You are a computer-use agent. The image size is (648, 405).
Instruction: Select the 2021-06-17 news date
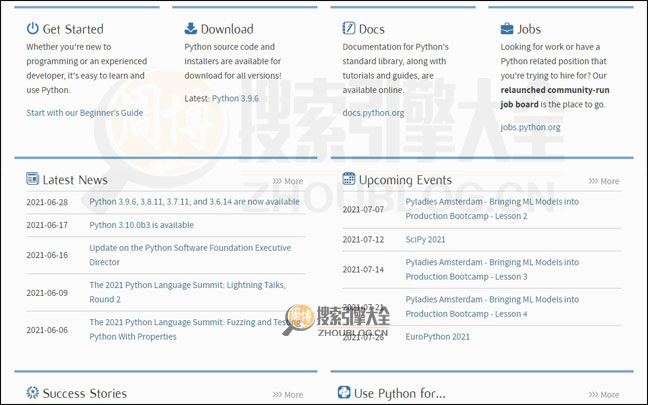(x=47, y=225)
